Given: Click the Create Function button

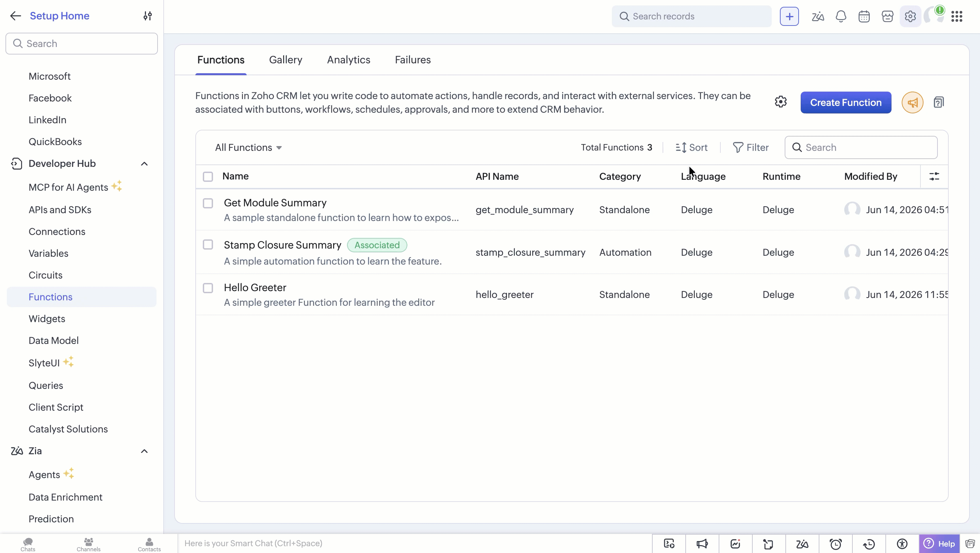Looking at the screenshot, I should pyautogui.click(x=846, y=102).
